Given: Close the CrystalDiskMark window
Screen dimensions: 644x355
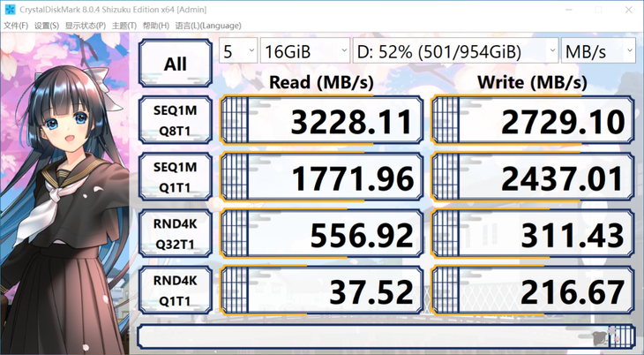Looking at the screenshot, I should coord(628,10).
